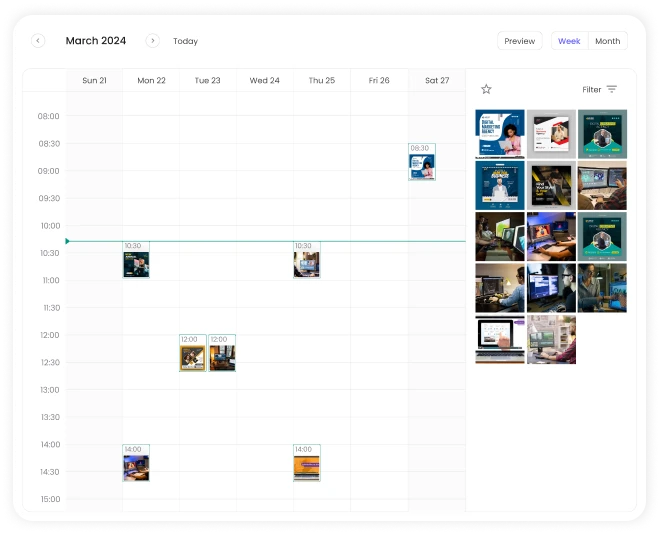Select the Digital Marketing Agency woman thumbnail
661x534 pixels.
coord(500,134)
